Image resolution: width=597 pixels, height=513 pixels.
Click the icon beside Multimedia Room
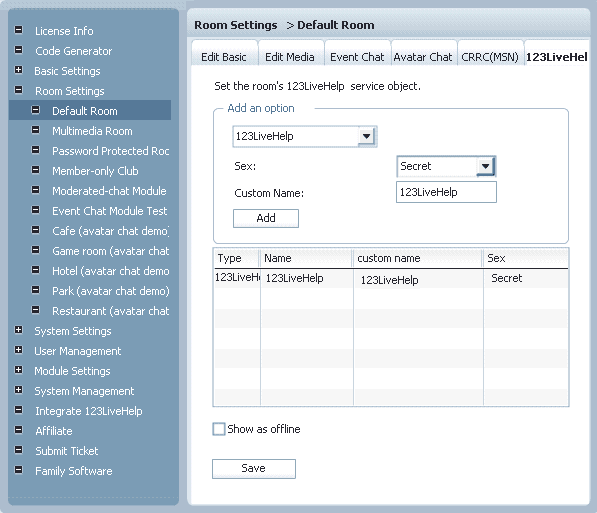(35, 130)
